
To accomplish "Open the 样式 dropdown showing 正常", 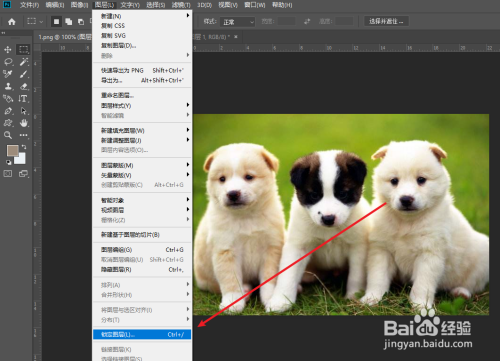I will (x=237, y=22).
